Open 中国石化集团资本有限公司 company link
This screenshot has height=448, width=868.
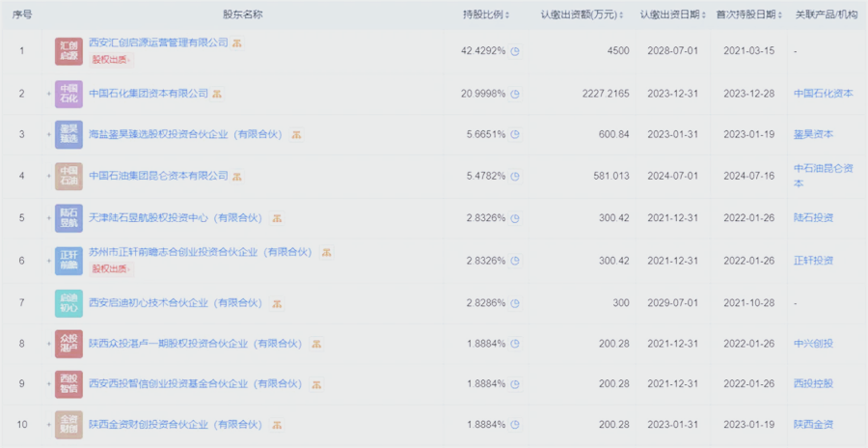coord(149,94)
